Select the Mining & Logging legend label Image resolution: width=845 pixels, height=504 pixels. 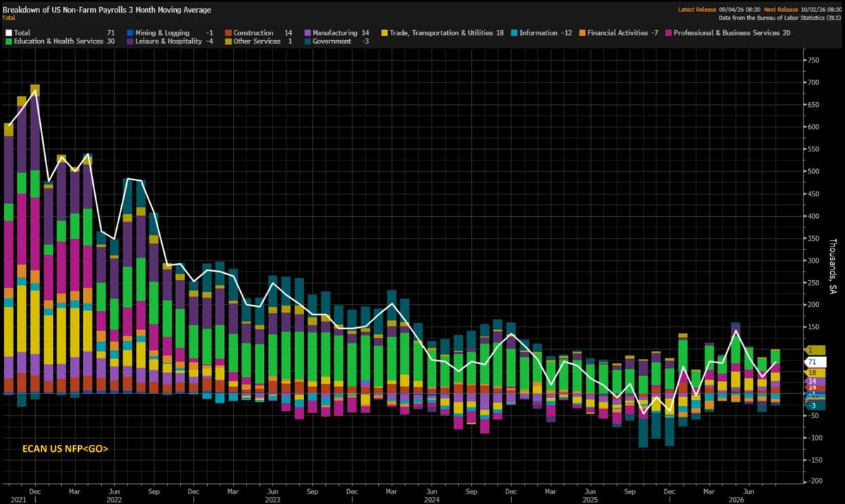tap(164, 33)
